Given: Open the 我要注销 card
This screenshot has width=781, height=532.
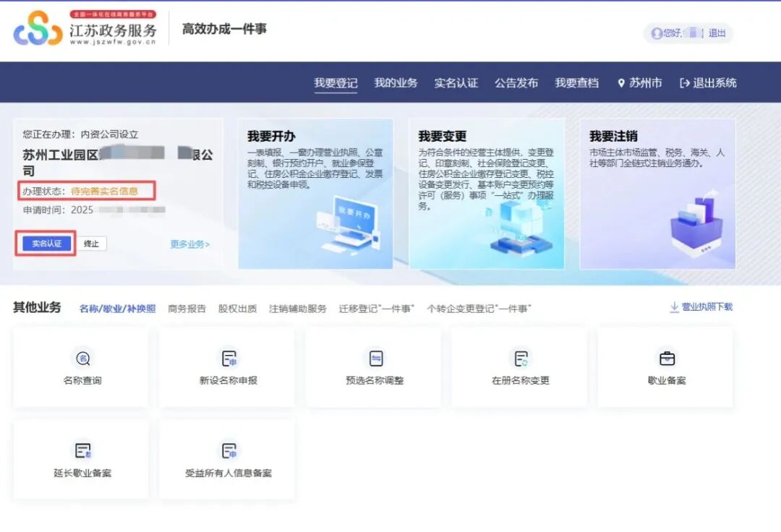Looking at the screenshot, I should (x=657, y=194).
